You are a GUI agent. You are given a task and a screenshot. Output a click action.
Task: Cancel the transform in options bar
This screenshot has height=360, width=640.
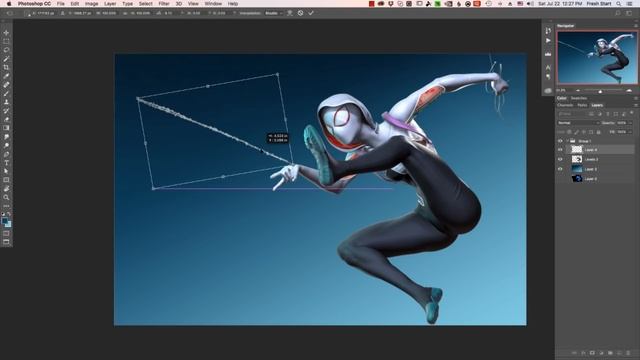(x=300, y=13)
